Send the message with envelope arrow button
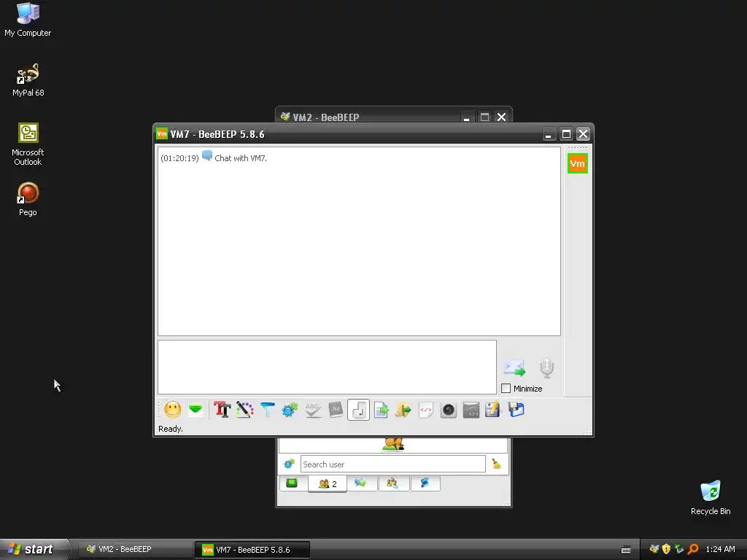The height and width of the screenshot is (560, 747). [x=514, y=367]
